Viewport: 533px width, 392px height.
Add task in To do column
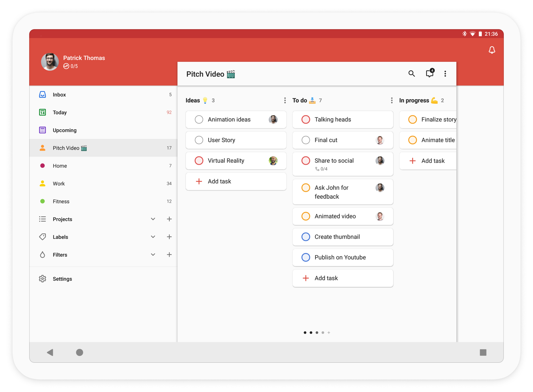click(343, 278)
